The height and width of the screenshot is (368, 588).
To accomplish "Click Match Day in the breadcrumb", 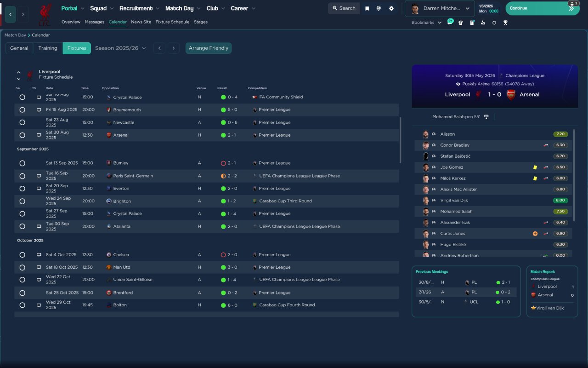I will 15,35.
